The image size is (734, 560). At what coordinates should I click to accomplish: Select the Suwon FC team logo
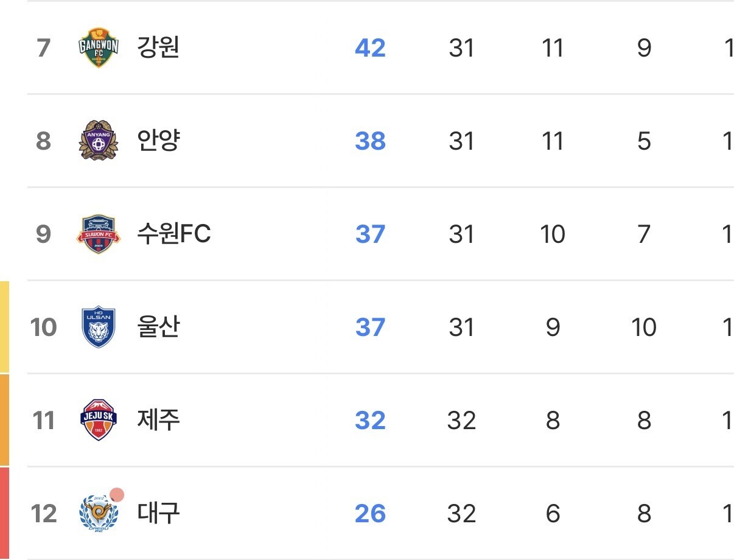coord(98,234)
